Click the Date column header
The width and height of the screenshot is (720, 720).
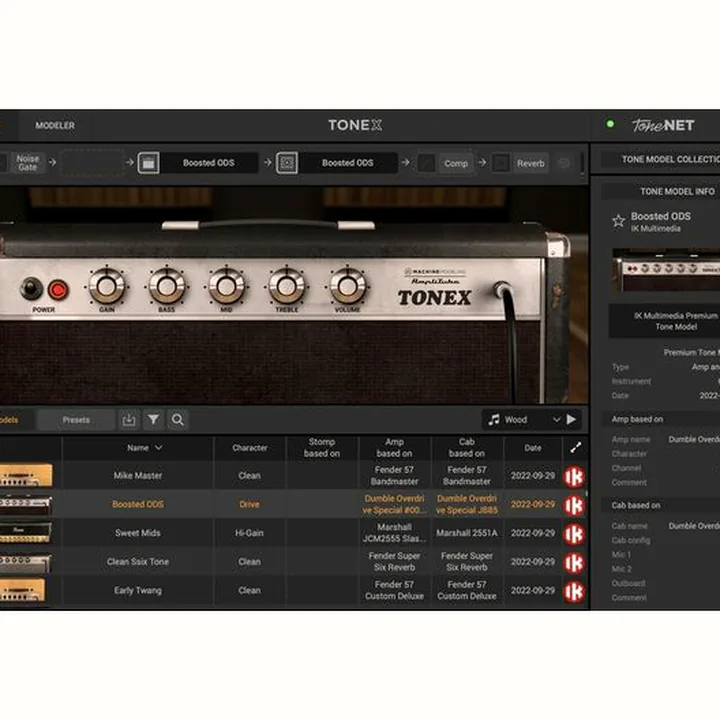(x=533, y=448)
